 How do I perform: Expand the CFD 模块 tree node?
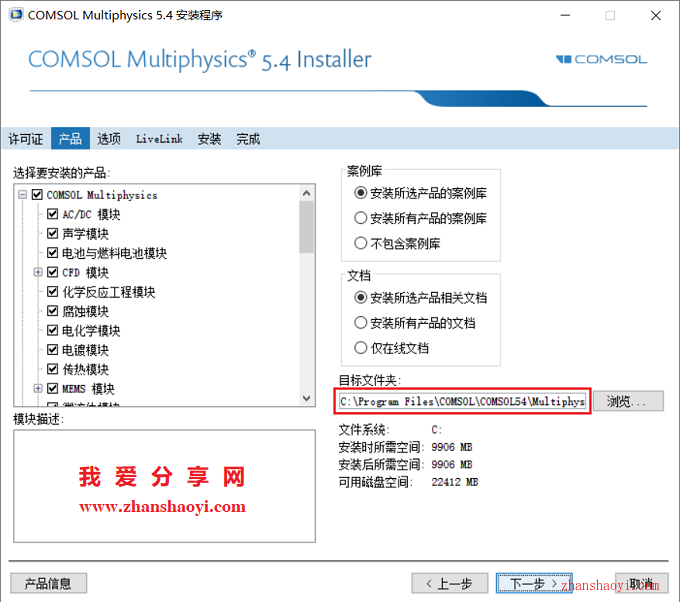click(38, 272)
